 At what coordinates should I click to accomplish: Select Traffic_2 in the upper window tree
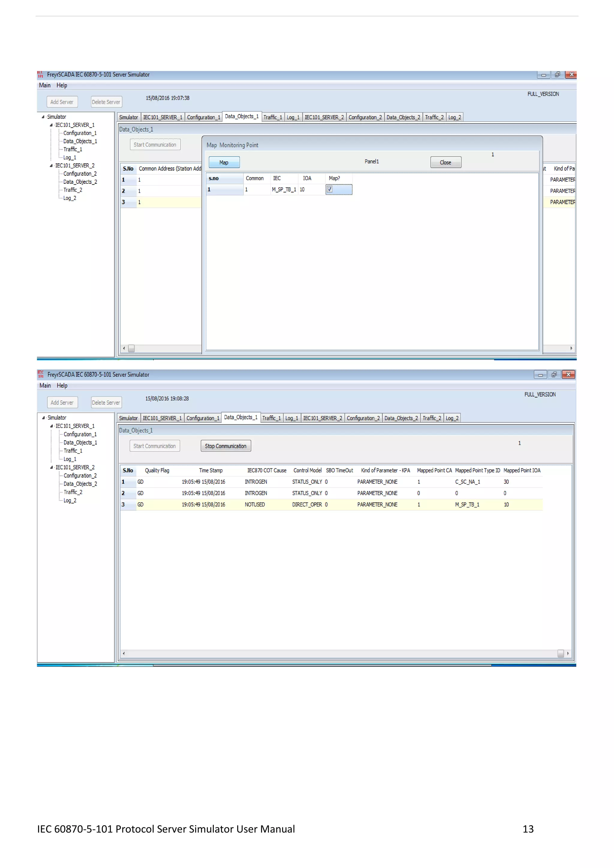point(73,190)
